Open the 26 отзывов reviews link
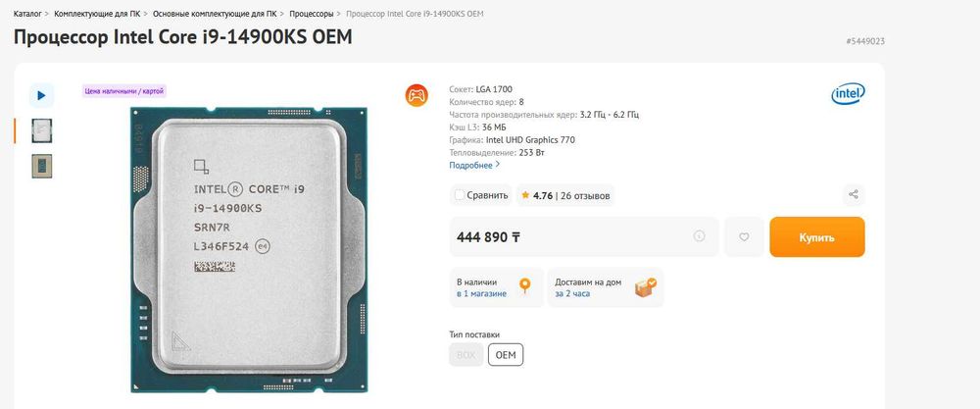The width and height of the screenshot is (980, 409). tap(584, 195)
